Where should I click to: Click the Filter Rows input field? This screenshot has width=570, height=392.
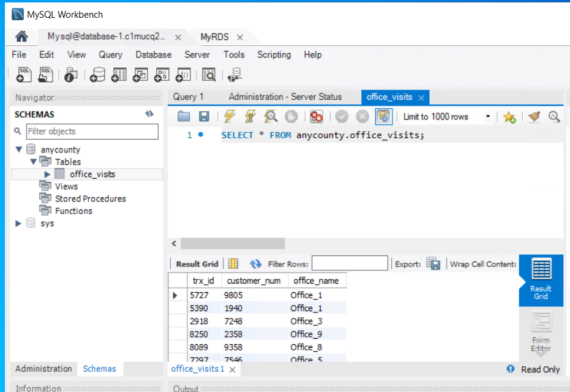350,263
